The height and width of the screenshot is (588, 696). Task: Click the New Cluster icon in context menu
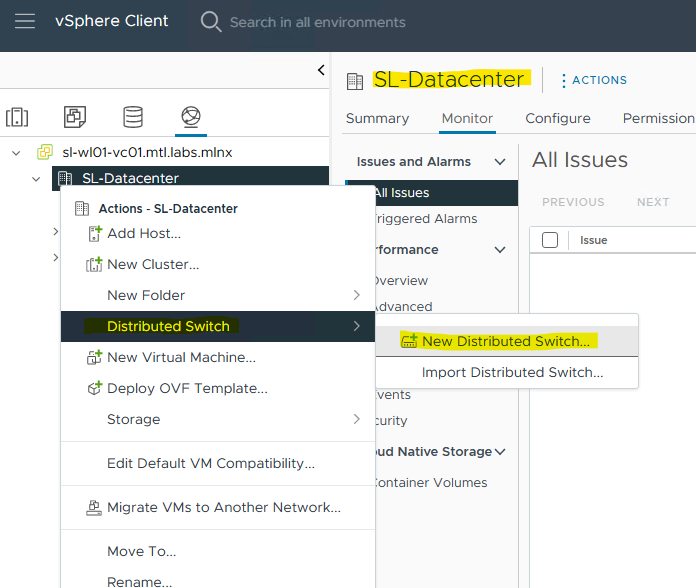[x=94, y=264]
